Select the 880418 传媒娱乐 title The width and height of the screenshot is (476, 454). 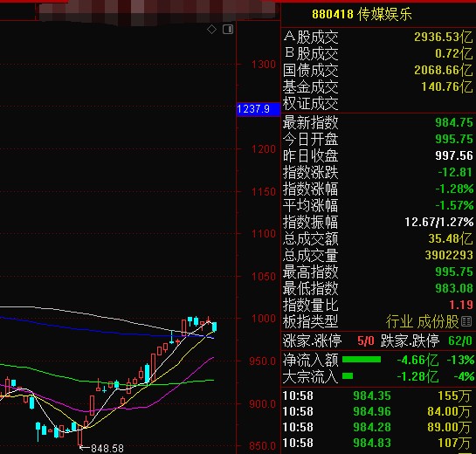[x=362, y=14]
